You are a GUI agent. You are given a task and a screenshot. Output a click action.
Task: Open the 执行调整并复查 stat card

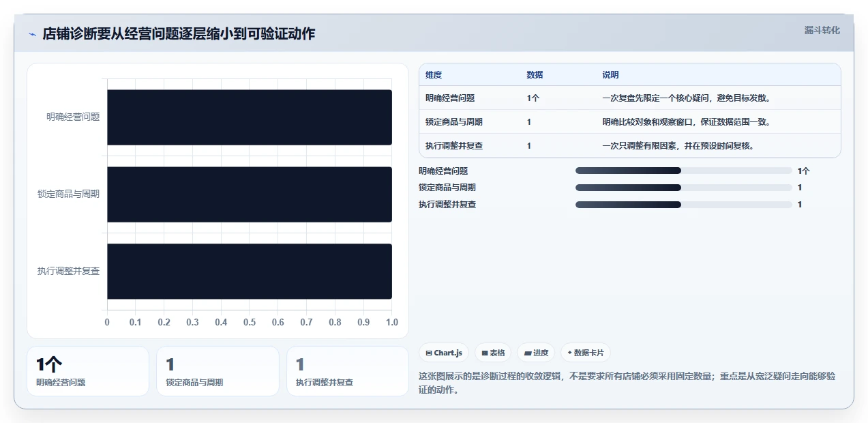coord(348,371)
